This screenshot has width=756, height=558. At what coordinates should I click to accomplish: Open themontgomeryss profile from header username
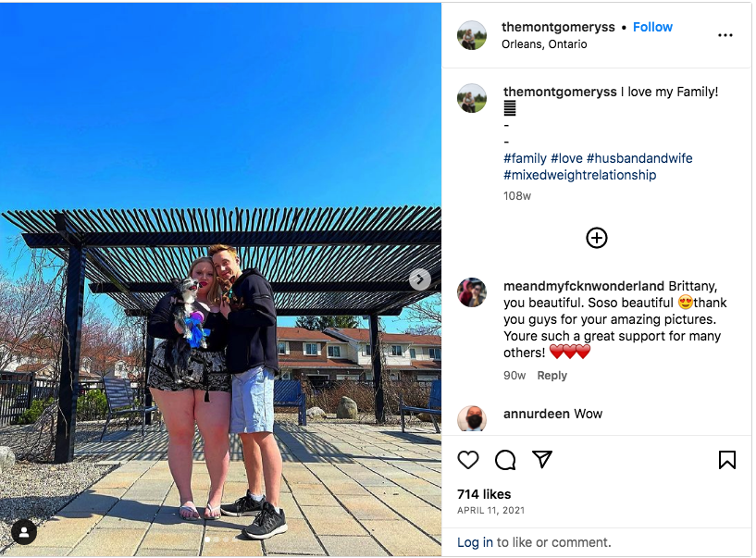(x=558, y=27)
